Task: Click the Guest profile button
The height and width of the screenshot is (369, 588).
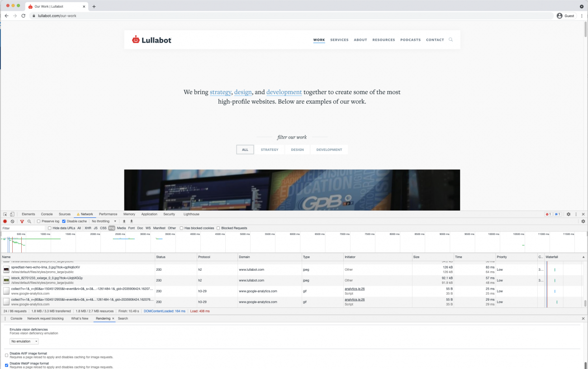Action: [x=565, y=16]
